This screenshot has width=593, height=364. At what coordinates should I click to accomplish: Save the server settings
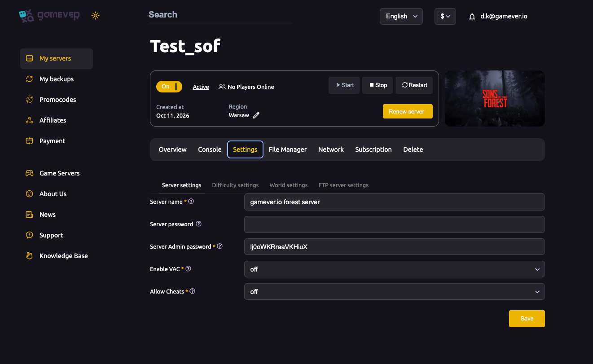click(527, 319)
